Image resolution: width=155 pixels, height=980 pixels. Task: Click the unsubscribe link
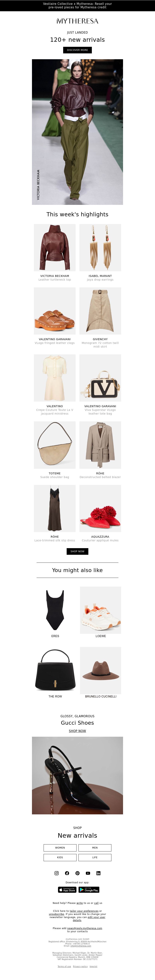point(56,914)
